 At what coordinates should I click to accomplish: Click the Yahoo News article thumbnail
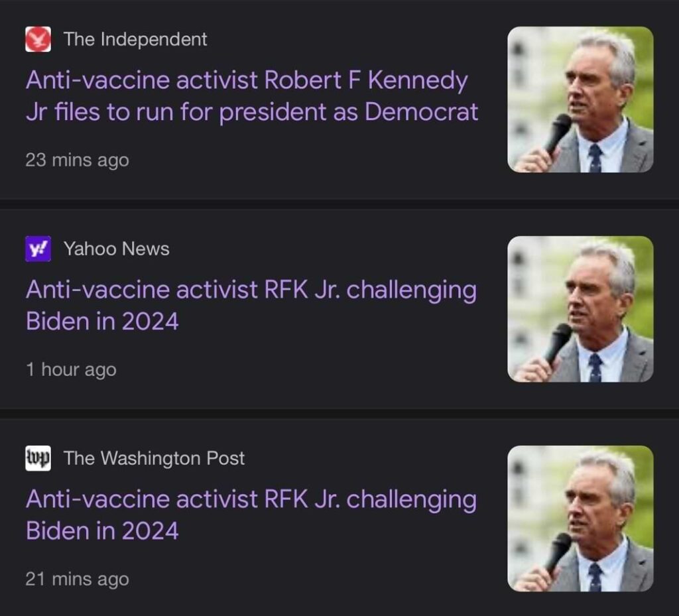click(581, 310)
